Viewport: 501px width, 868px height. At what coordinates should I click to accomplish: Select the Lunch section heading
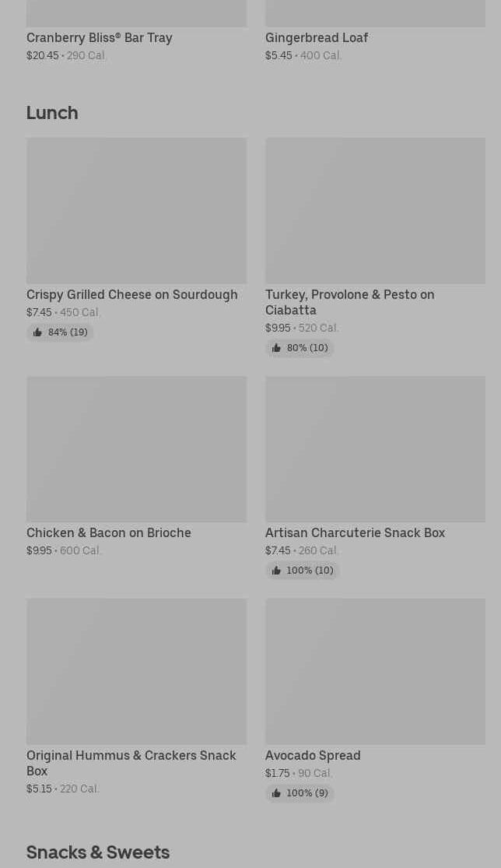pos(53,112)
